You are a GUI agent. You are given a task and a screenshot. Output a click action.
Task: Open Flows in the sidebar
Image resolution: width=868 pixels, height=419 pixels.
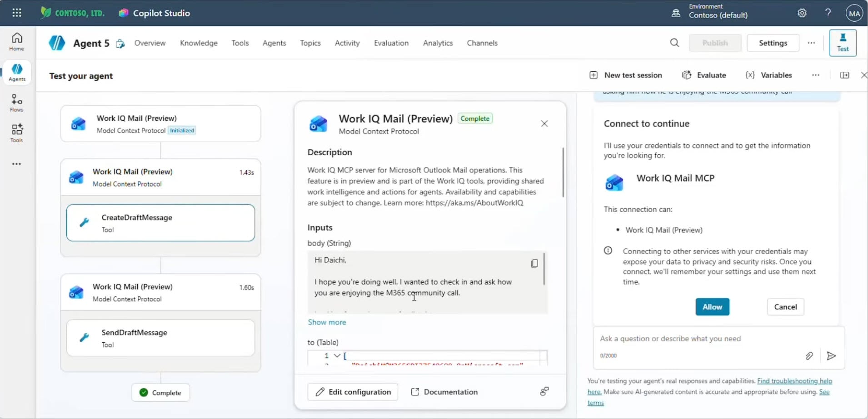tap(17, 103)
